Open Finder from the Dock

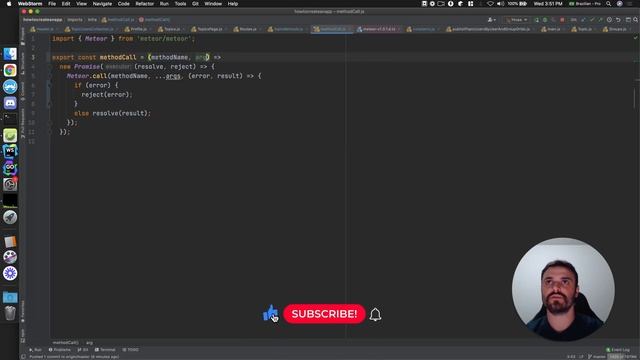(x=10, y=54)
